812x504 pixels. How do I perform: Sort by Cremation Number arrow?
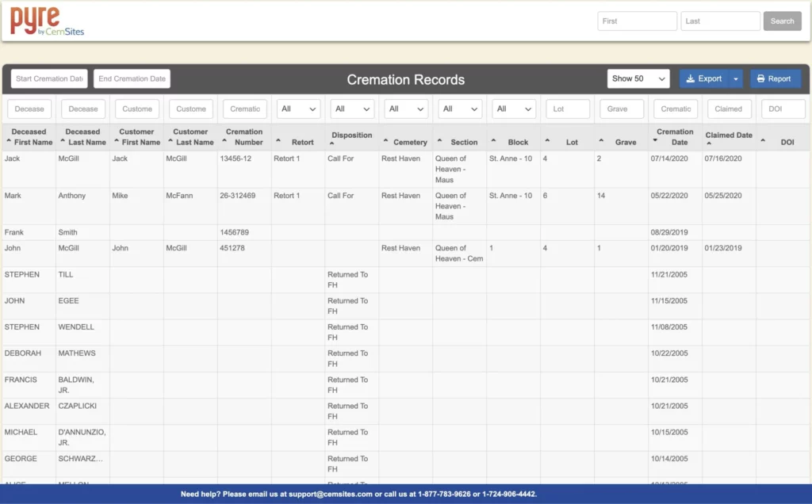pyautogui.click(x=224, y=141)
